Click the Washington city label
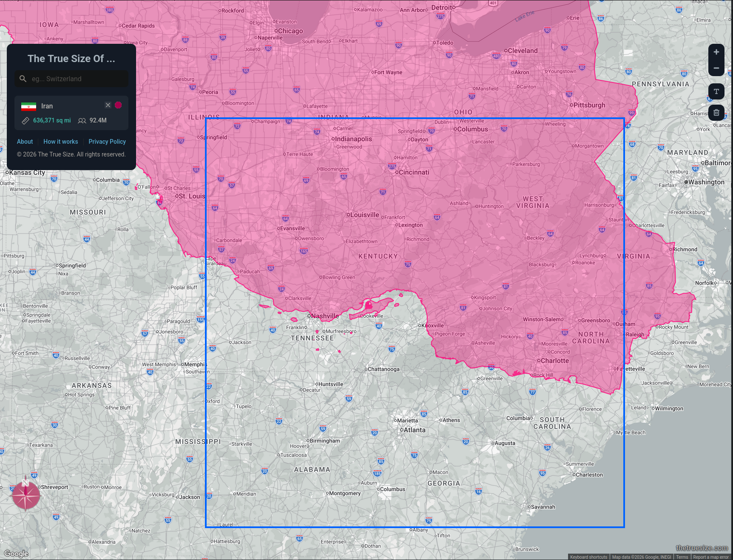 coord(706,182)
